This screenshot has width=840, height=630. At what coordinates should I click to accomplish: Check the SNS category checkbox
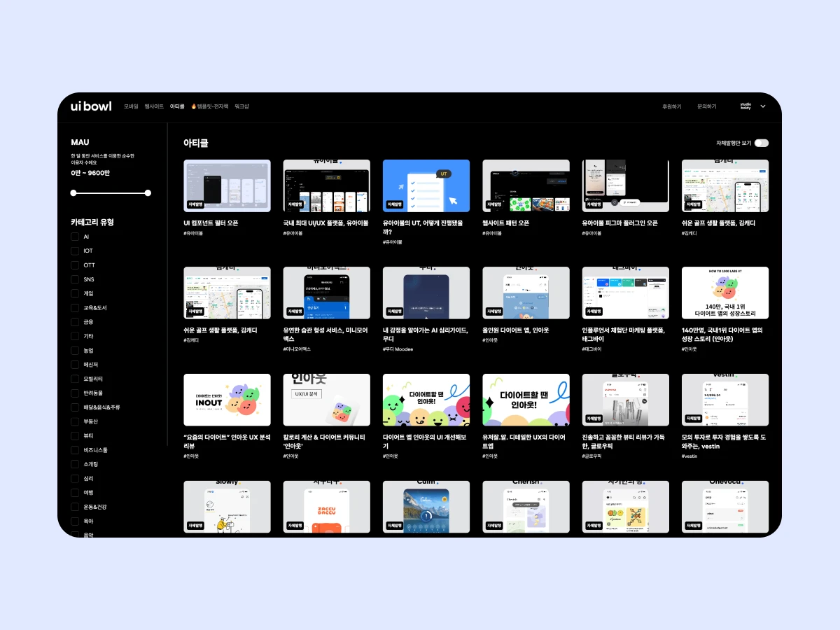coord(75,279)
